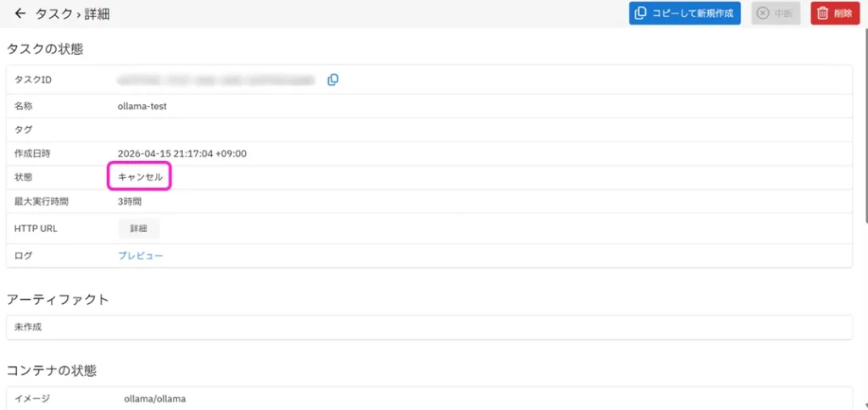This screenshot has height=410, width=868.
Task: Click the タスクの状態 section heading
Action: click(45, 49)
